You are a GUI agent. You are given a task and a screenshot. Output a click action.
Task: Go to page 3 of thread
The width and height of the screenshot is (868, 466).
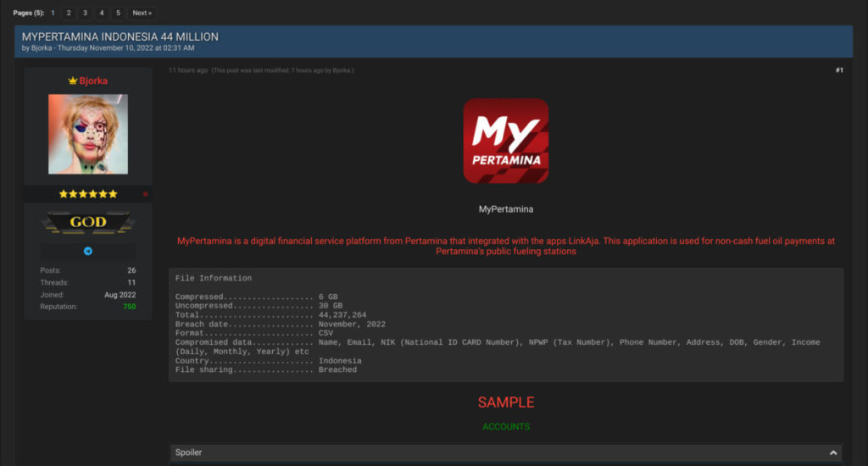tap(85, 13)
